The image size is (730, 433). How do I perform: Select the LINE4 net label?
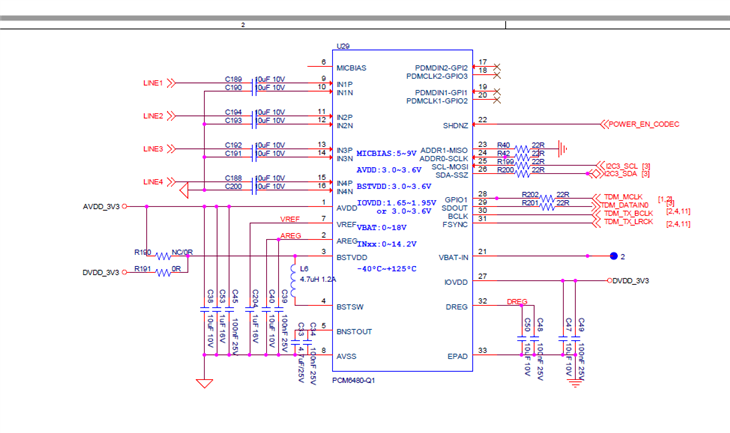coord(153,182)
